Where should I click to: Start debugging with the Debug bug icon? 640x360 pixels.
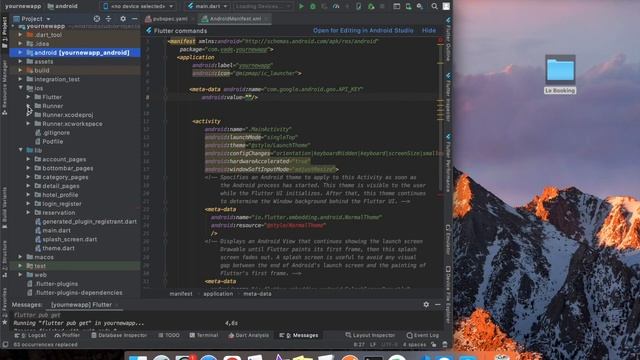(x=313, y=6)
